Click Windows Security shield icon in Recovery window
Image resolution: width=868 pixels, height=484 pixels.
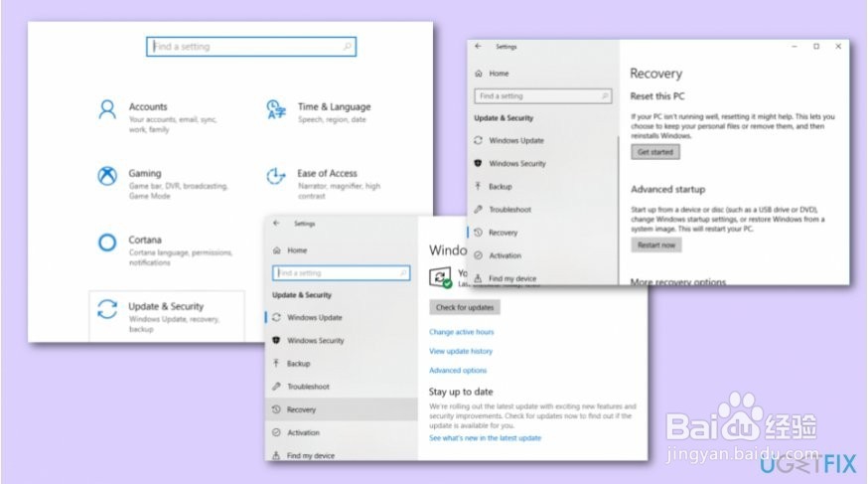pyautogui.click(x=479, y=163)
